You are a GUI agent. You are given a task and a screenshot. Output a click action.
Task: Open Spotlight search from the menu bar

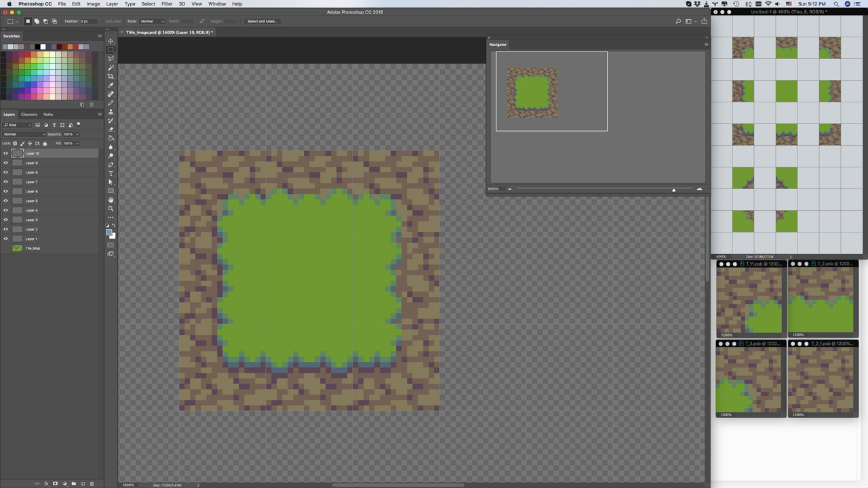click(x=836, y=4)
